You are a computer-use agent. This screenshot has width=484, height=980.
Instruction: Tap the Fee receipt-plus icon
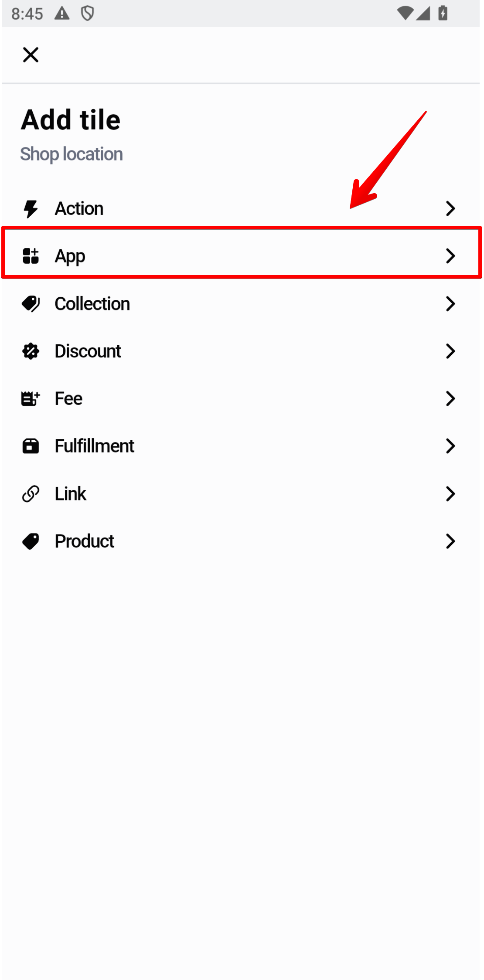point(31,398)
